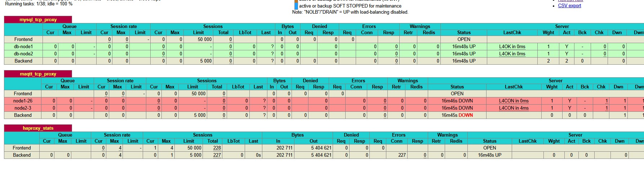The height and width of the screenshot is (170, 644).
Task: Click session limit 50 000 in mysql_tcp_proxy Frontend
Action: click(205, 40)
